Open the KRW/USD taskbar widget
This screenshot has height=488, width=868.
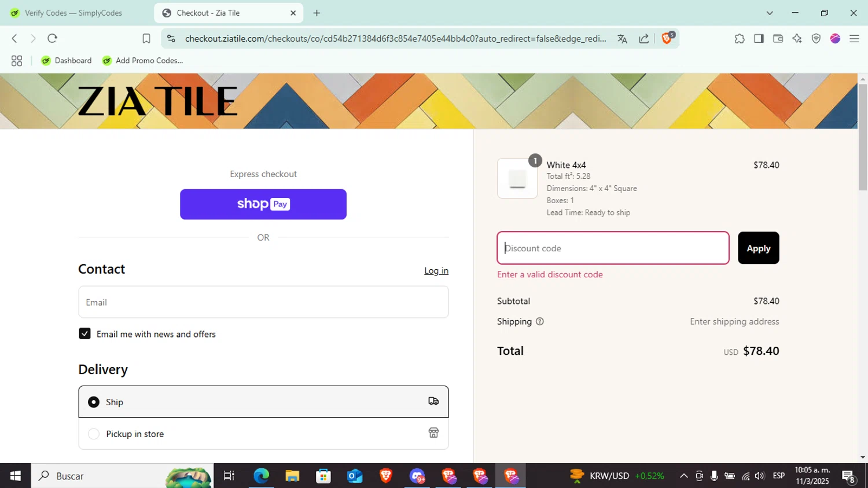(x=617, y=476)
